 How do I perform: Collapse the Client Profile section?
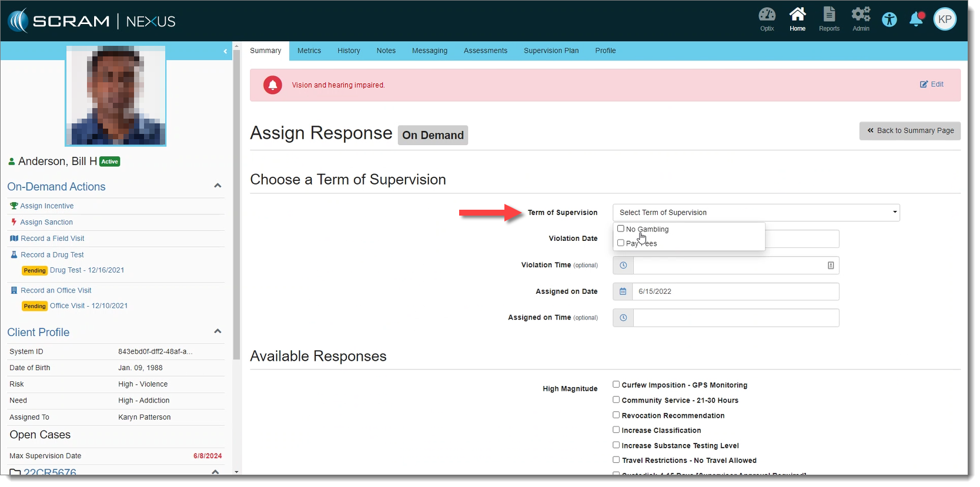[x=218, y=332]
